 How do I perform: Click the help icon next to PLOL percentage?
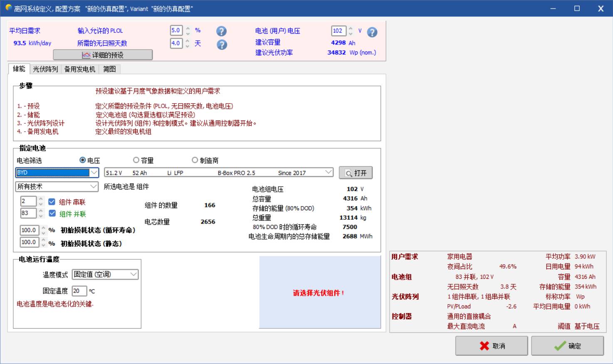(222, 31)
